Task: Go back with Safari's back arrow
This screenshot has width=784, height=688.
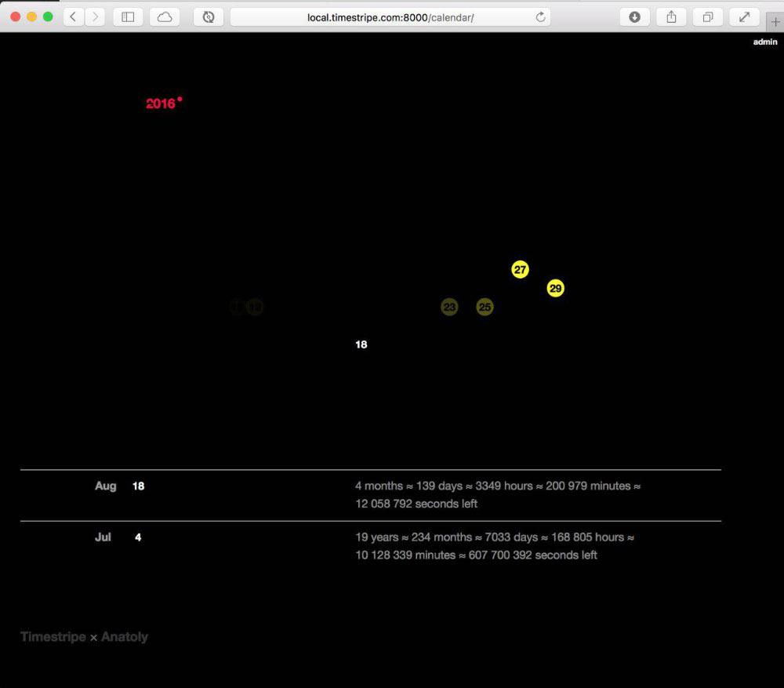Action: [x=74, y=16]
